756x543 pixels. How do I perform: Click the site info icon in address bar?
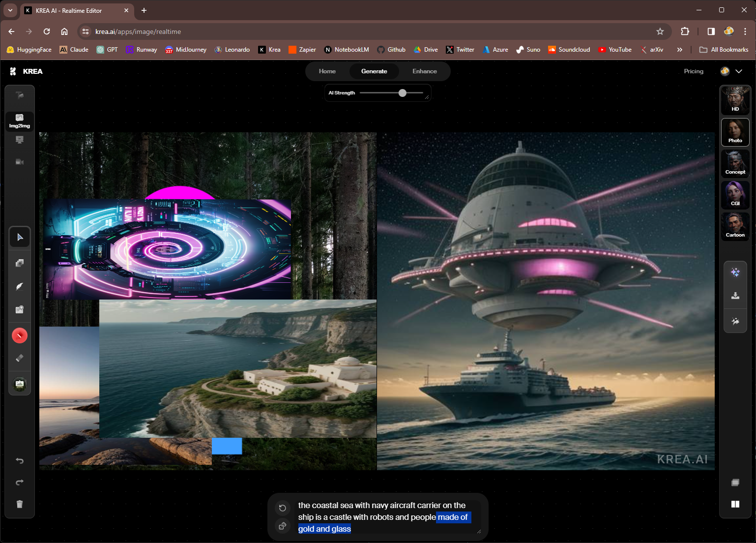click(86, 31)
